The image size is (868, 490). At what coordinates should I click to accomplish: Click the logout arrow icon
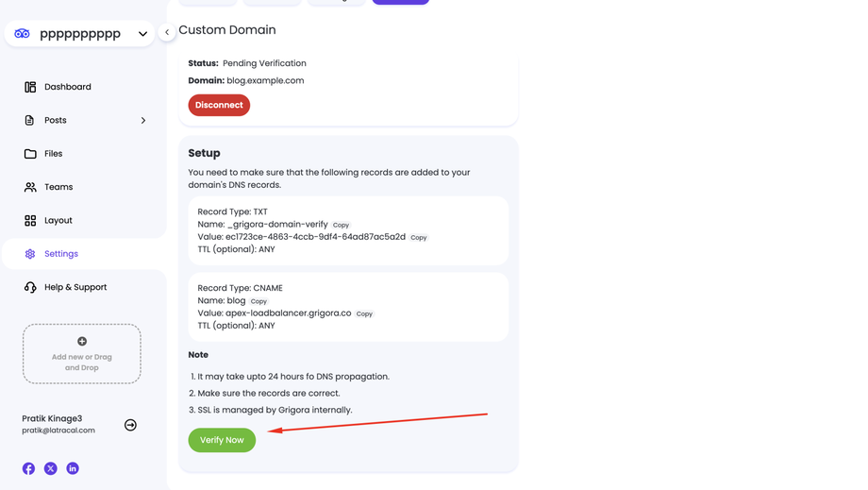click(x=130, y=425)
